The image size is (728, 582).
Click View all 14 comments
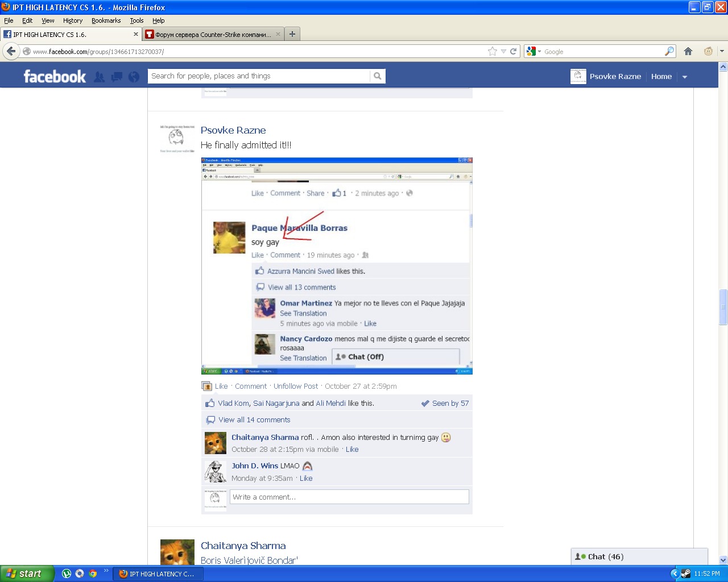pos(254,420)
